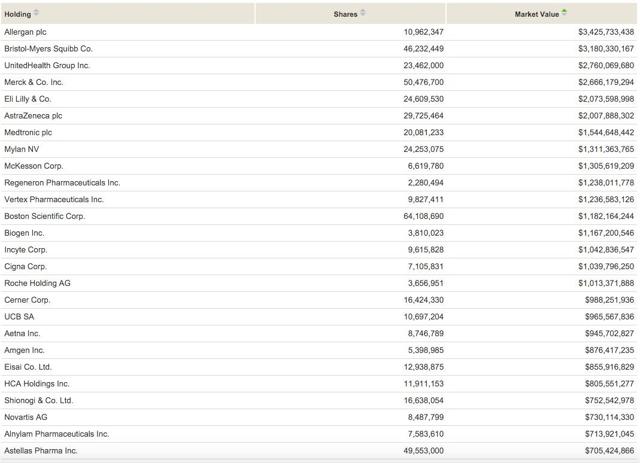Image resolution: width=640 pixels, height=463 pixels.
Task: Click Astellas market value $705,424,866
Action: (x=609, y=450)
